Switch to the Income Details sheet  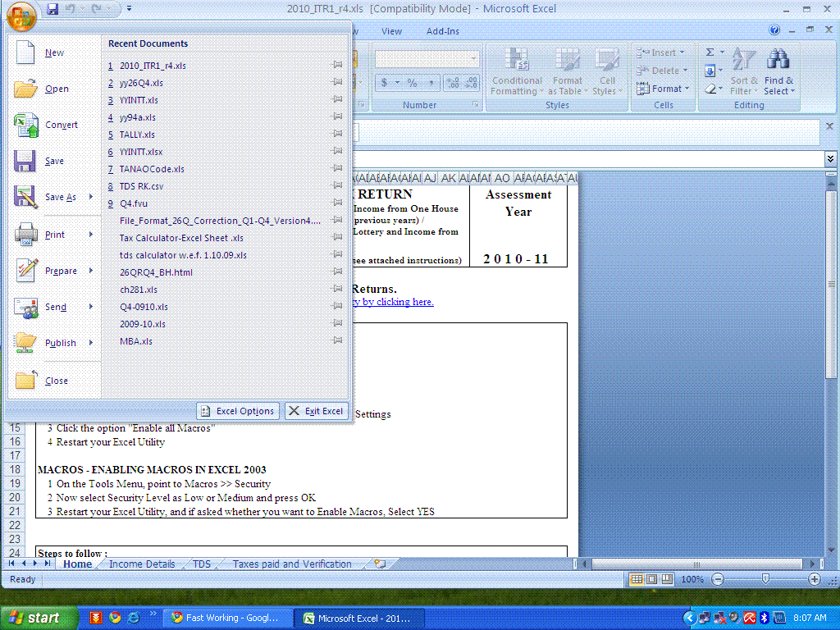coord(142,564)
